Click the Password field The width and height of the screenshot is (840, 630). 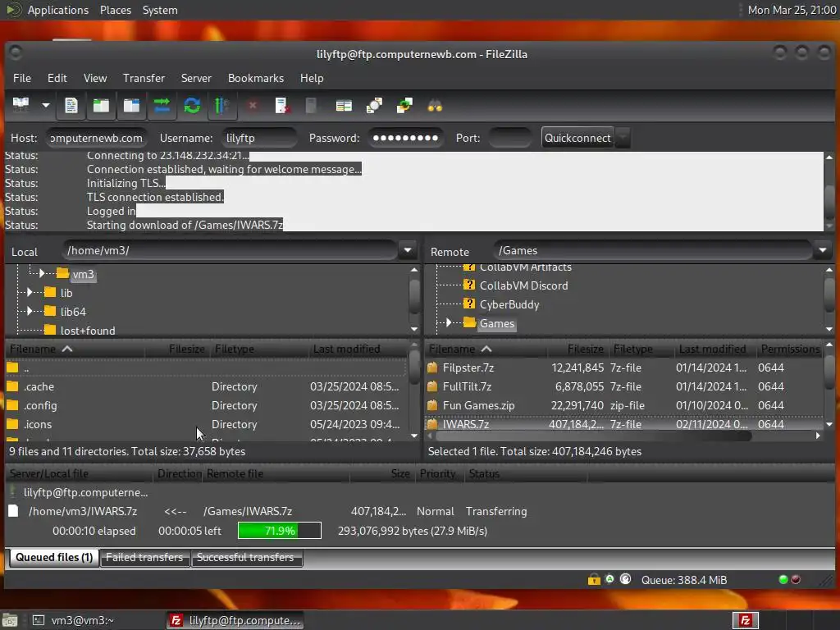[405, 138]
